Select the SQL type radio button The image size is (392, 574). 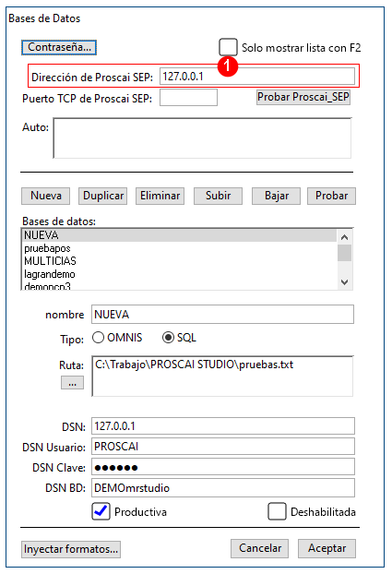pos(168,337)
